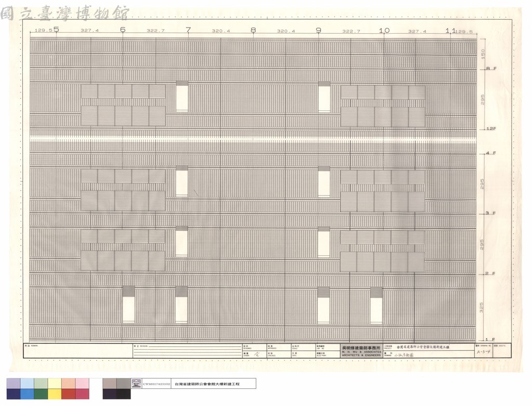532x406 pixels.
Task: Click the 3F floor level label
Action: pos(490,213)
